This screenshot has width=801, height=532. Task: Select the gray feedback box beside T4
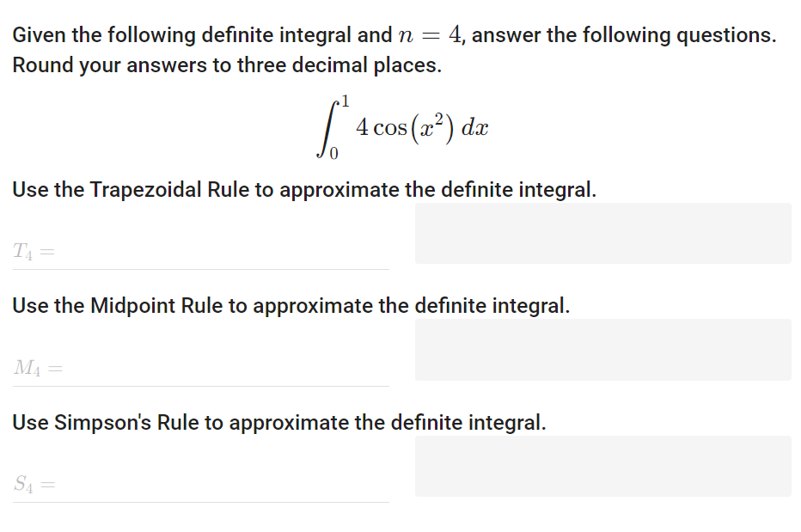tap(602, 233)
